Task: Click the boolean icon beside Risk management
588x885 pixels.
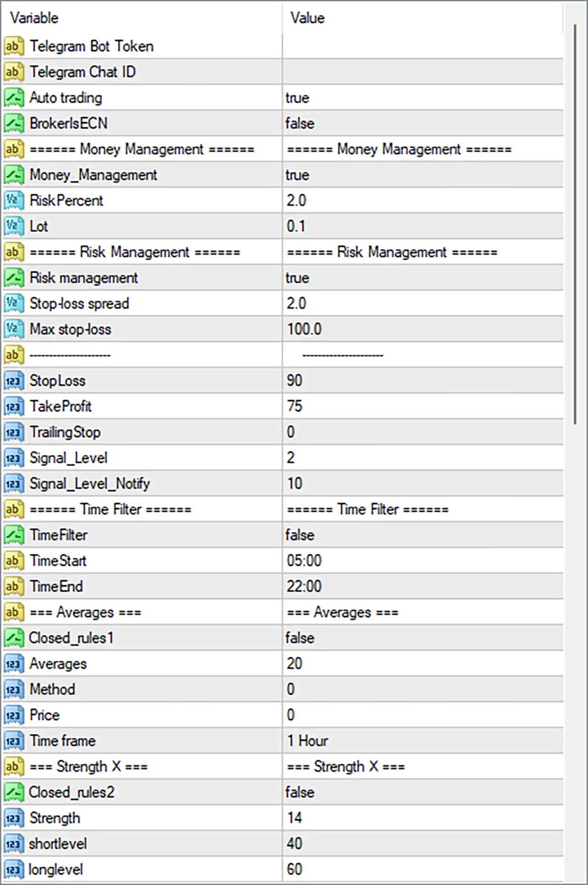Action: tap(14, 278)
